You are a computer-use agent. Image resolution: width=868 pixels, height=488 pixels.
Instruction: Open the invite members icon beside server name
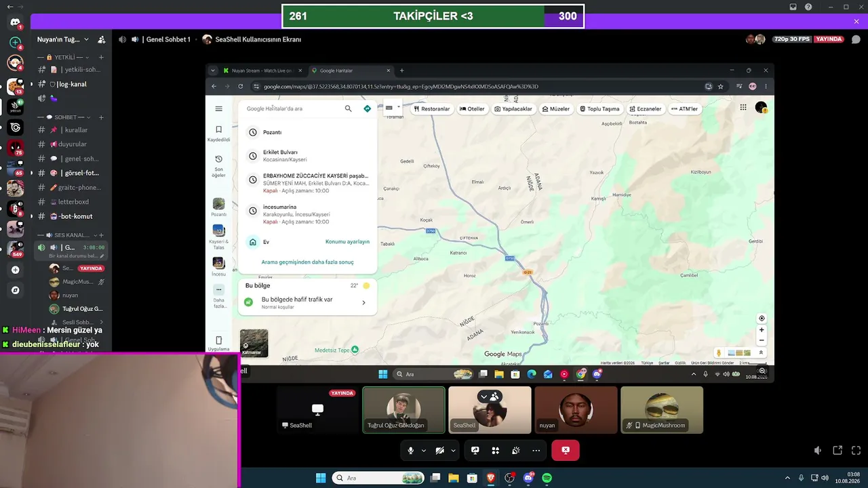tap(101, 39)
